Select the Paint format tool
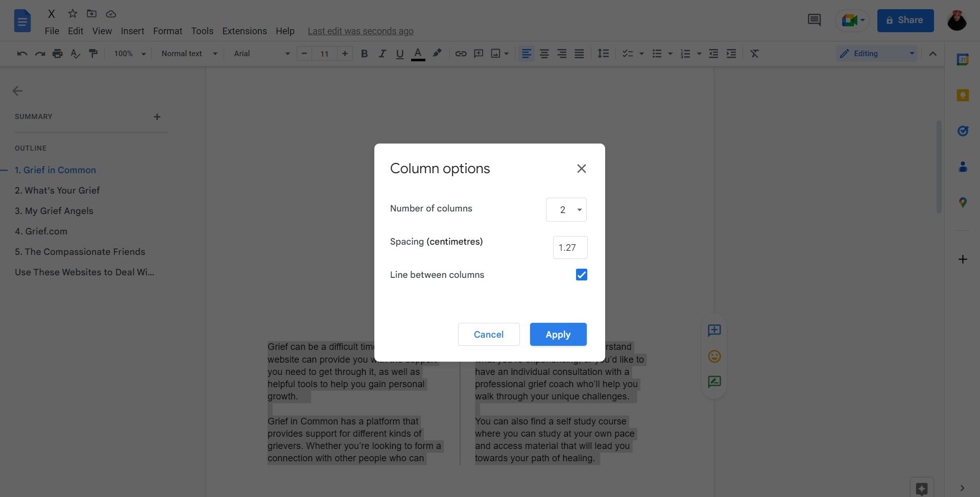Image resolution: width=980 pixels, height=497 pixels. (93, 53)
